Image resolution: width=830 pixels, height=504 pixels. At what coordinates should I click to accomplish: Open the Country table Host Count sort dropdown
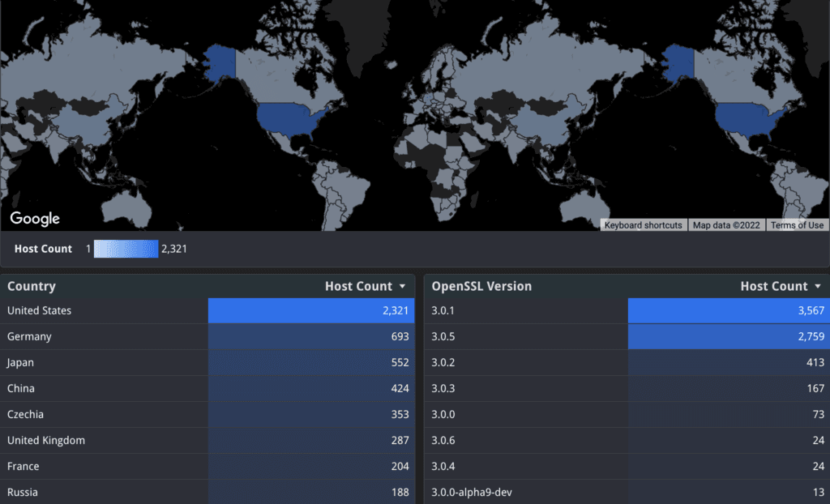tap(404, 285)
